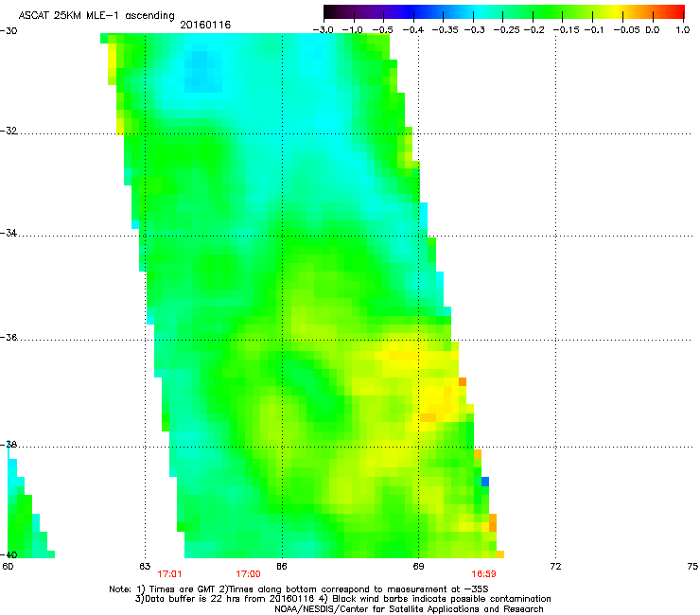Viewport: 700px width, 615px height.
Task: Click the colorbar label -0.5
Action: tap(382, 30)
